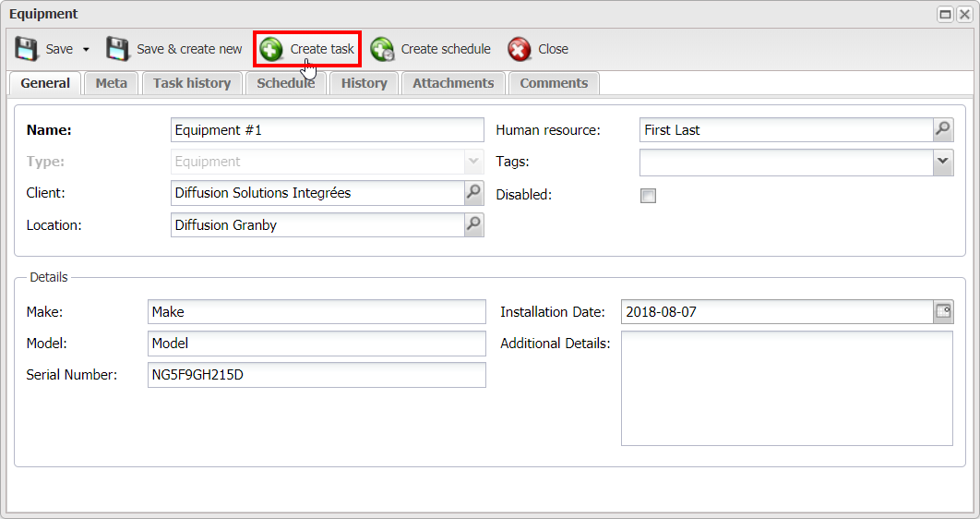Search locations with magnifier icon
Image resolution: width=980 pixels, height=519 pixels.
pyautogui.click(x=474, y=224)
